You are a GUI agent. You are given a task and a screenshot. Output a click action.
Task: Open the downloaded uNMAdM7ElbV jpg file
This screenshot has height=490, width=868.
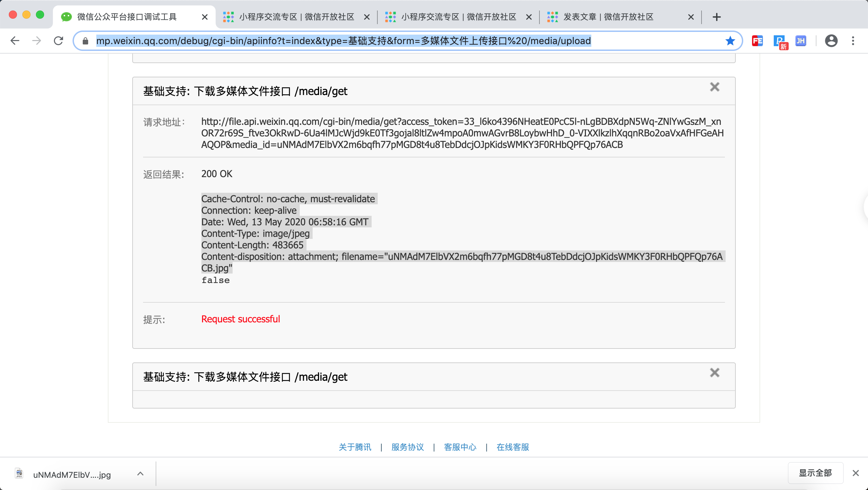point(71,474)
